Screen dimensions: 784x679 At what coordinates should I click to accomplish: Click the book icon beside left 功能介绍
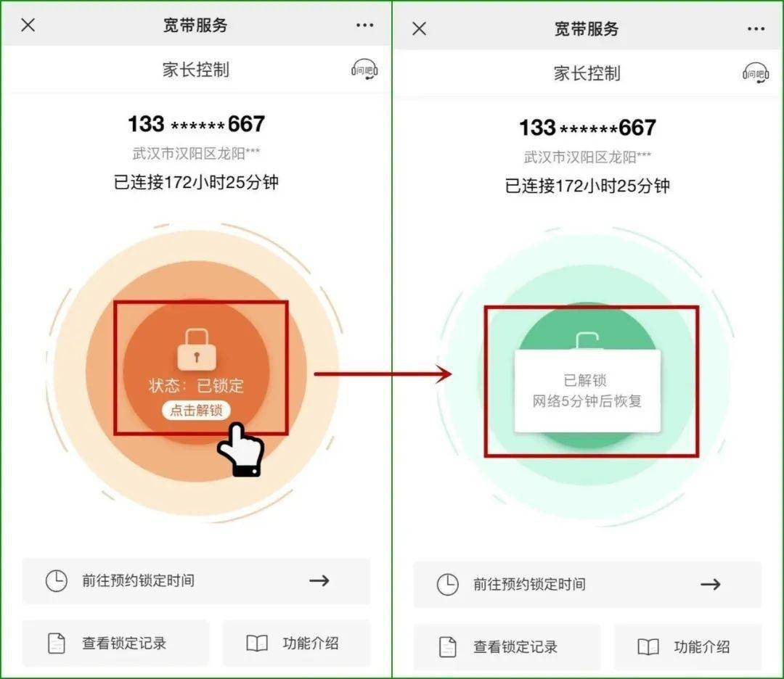pos(257,643)
